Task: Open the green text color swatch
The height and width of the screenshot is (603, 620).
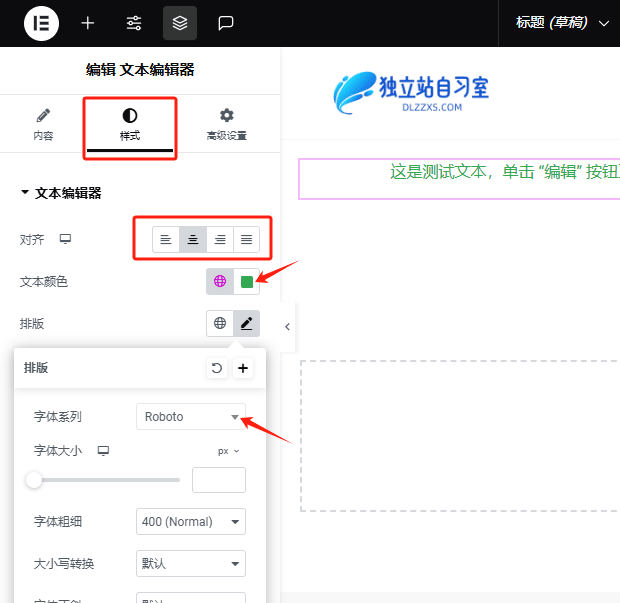Action: click(x=247, y=282)
